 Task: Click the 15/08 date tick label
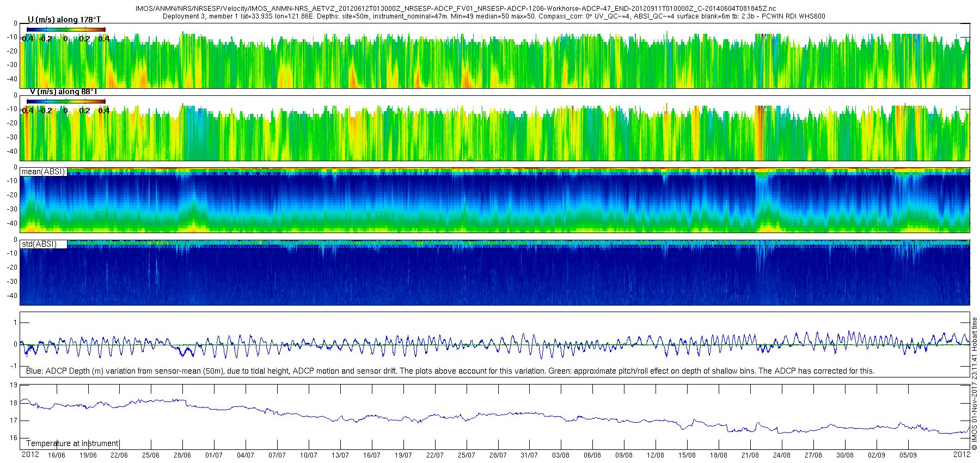click(x=687, y=455)
